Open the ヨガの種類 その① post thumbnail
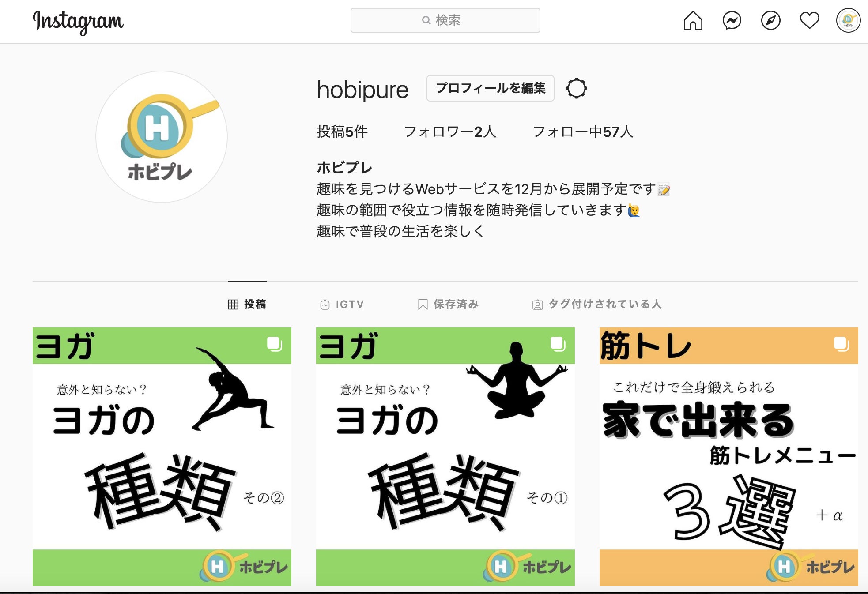Image resolution: width=868 pixels, height=594 pixels. pos(445,457)
